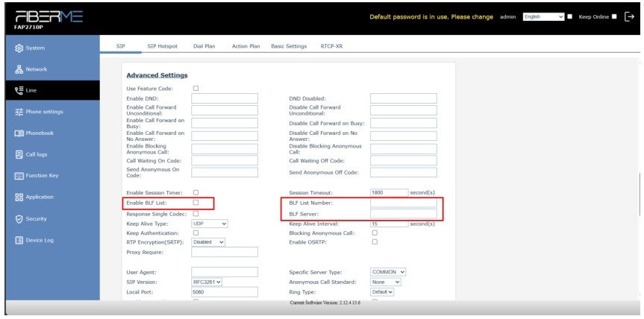Open Anonymous Call Standard dropdown
This screenshot has height=319, width=644.
(386, 282)
